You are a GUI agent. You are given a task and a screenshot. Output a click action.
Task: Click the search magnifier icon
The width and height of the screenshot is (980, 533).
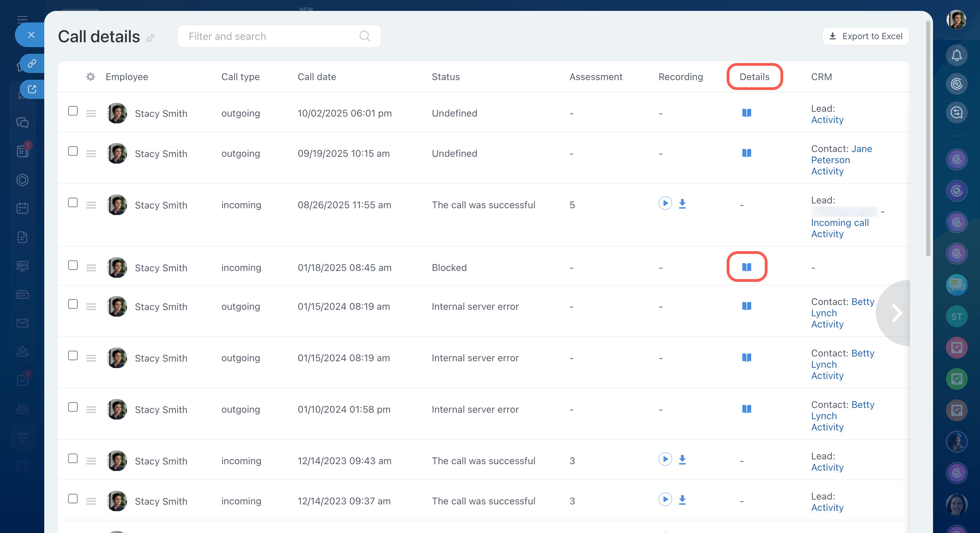click(364, 36)
